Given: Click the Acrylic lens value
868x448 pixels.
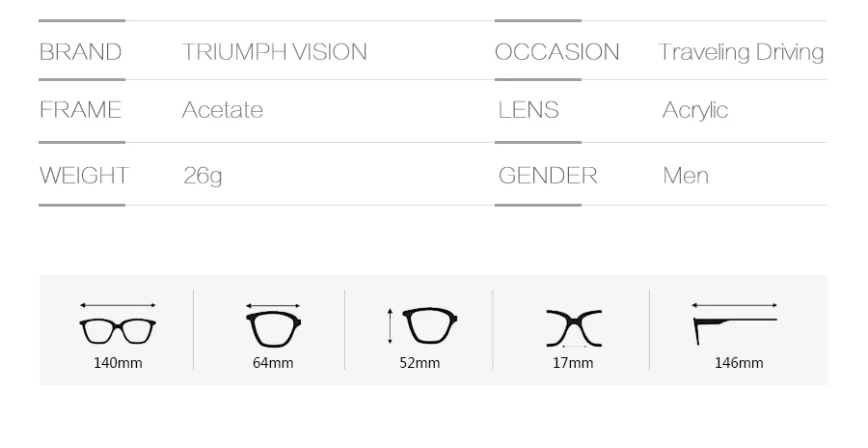Looking at the screenshot, I should [x=695, y=110].
